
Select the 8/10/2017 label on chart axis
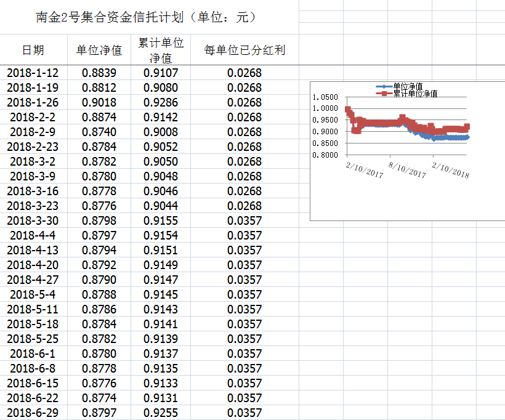click(x=407, y=169)
